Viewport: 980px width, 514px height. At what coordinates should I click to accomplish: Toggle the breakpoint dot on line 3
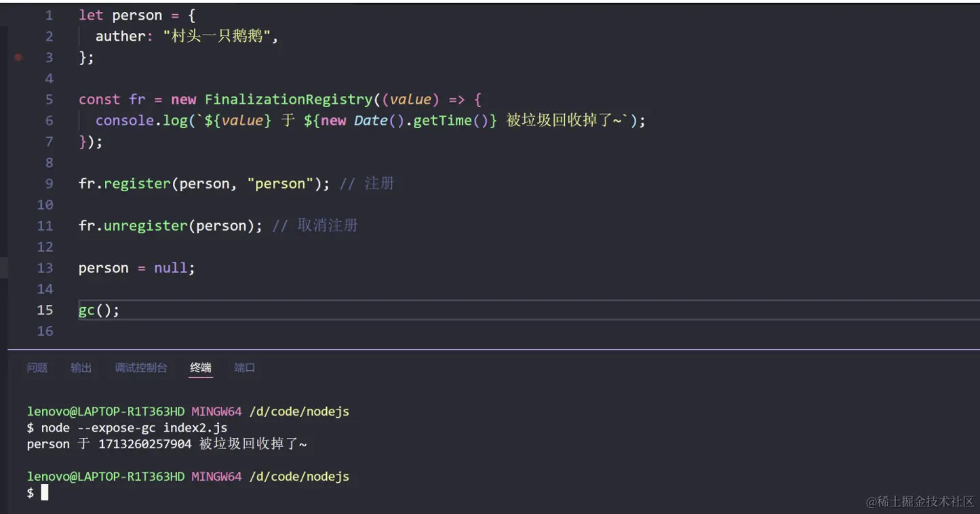tap(18, 58)
